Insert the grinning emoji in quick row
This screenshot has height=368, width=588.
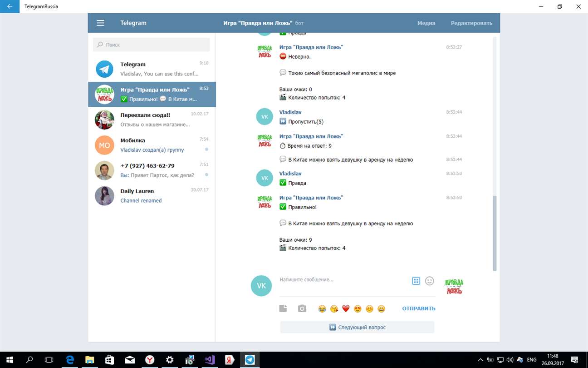click(x=382, y=309)
